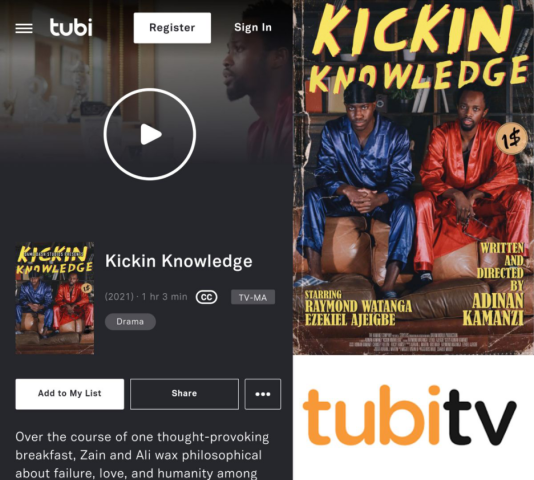Add movie to My List
The height and width of the screenshot is (480, 534).
click(69, 394)
